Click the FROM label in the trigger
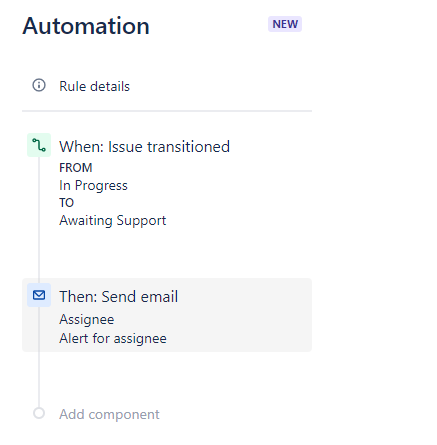This screenshot has width=437, height=445. tap(76, 168)
